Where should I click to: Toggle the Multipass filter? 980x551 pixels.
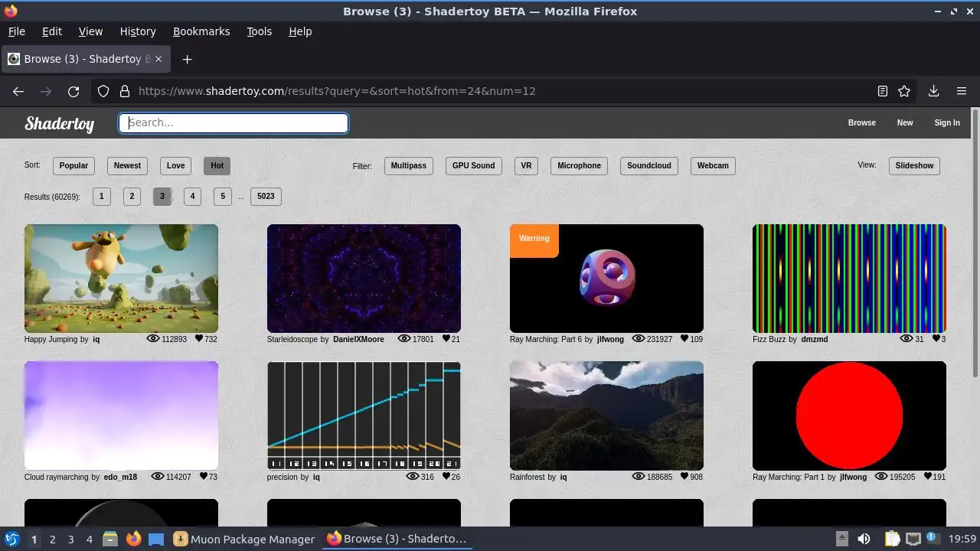coord(409,165)
